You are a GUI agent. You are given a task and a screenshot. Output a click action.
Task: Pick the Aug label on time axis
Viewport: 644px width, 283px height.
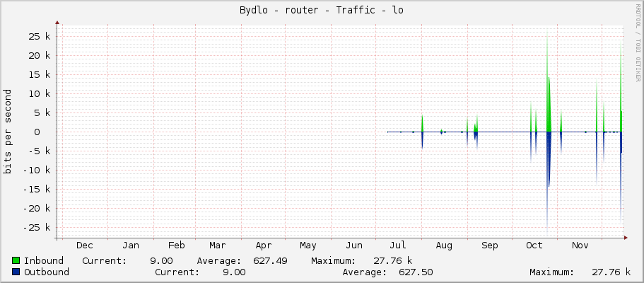click(x=444, y=246)
